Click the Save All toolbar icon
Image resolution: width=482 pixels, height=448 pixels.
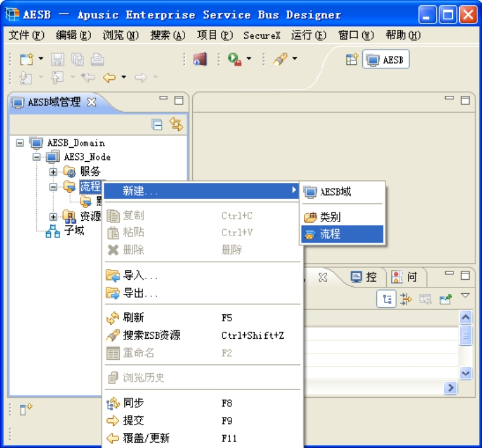pos(78,60)
